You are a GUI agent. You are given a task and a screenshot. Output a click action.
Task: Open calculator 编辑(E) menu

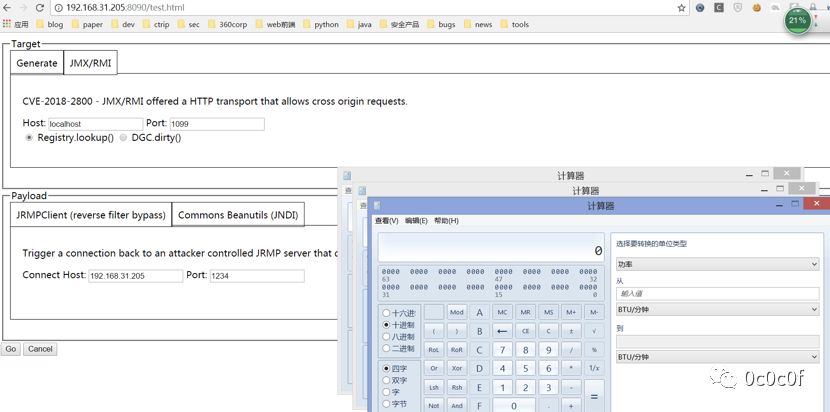[416, 221]
